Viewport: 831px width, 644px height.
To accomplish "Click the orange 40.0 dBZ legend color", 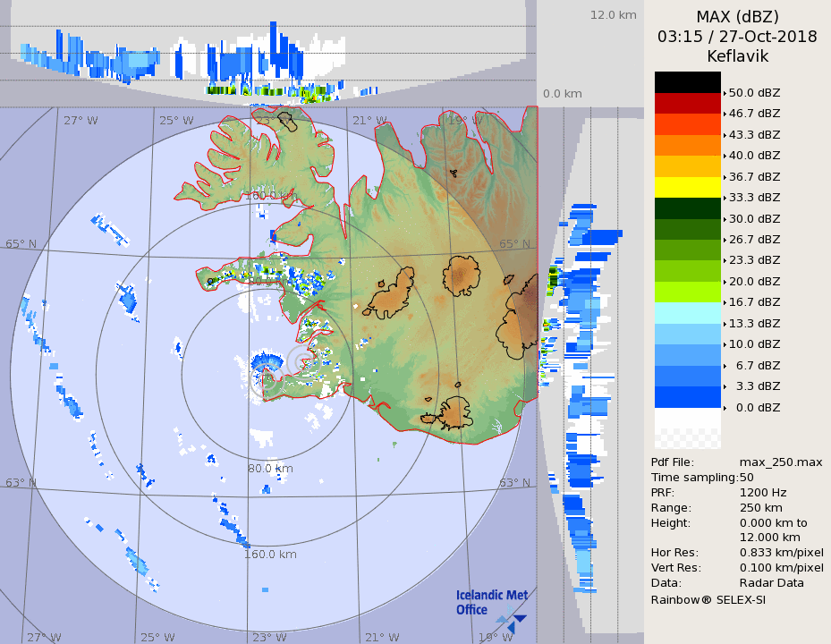I will pyautogui.click(x=687, y=145).
